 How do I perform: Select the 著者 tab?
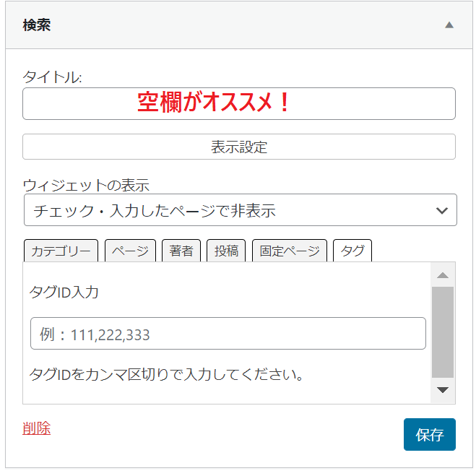coord(181,251)
